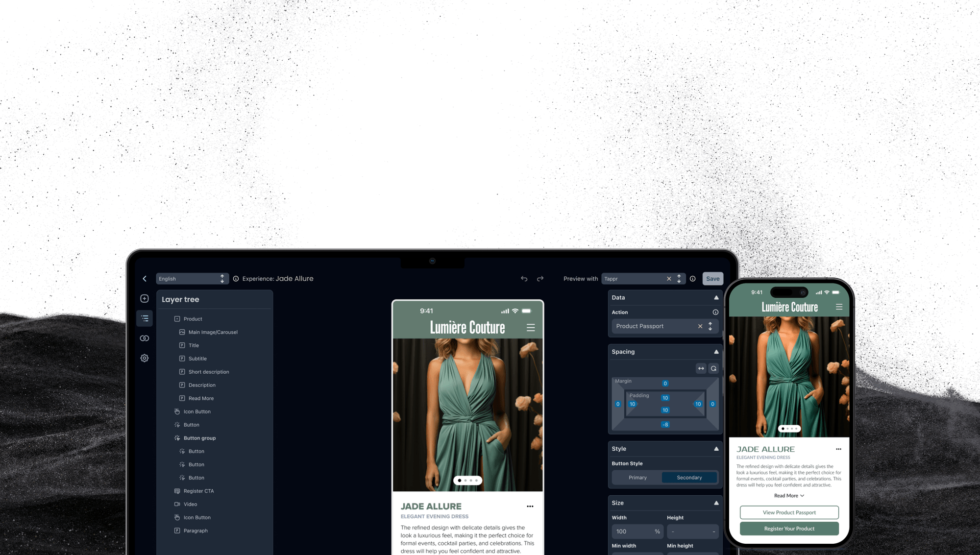Viewport: 980px width, 555px height.
Task: Click the info icon next to Action
Action: 715,313
